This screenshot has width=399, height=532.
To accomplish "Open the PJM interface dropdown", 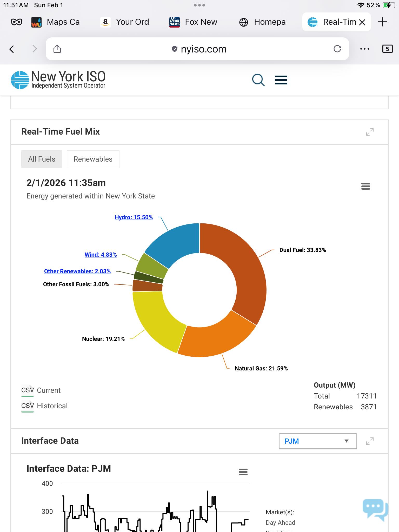I will click(318, 441).
